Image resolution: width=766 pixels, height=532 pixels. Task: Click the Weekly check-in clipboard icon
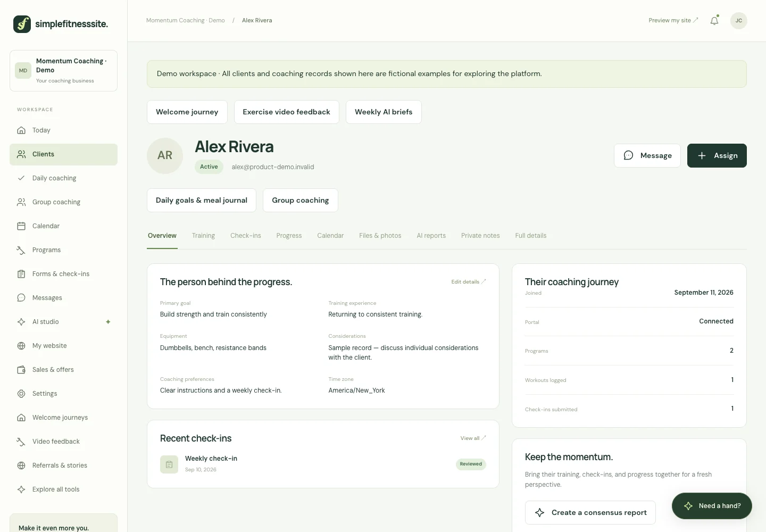click(x=169, y=464)
